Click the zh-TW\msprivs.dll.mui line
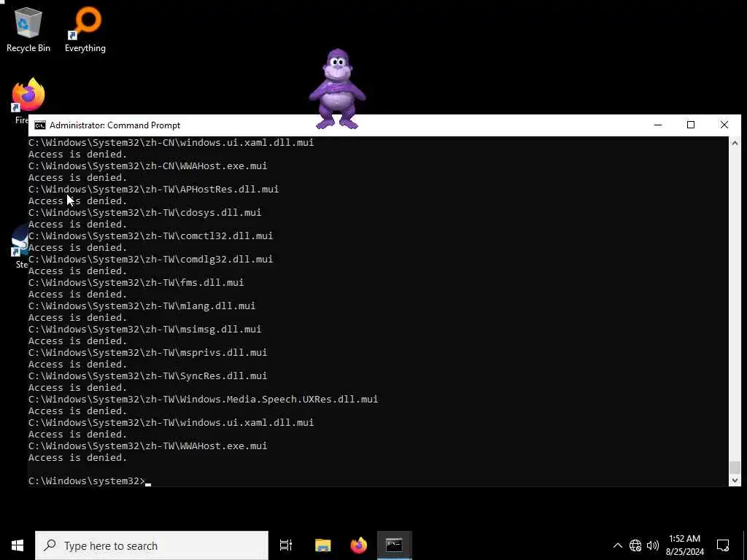 click(x=147, y=352)
